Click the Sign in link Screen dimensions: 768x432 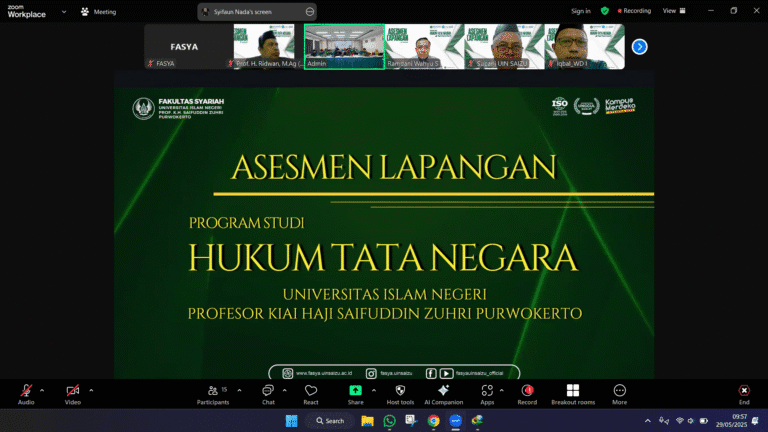pos(580,11)
